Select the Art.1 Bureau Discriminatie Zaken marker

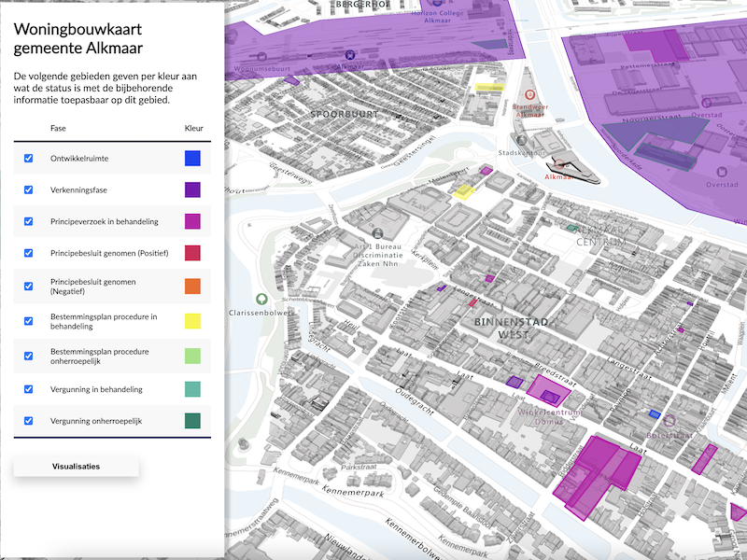point(377,232)
